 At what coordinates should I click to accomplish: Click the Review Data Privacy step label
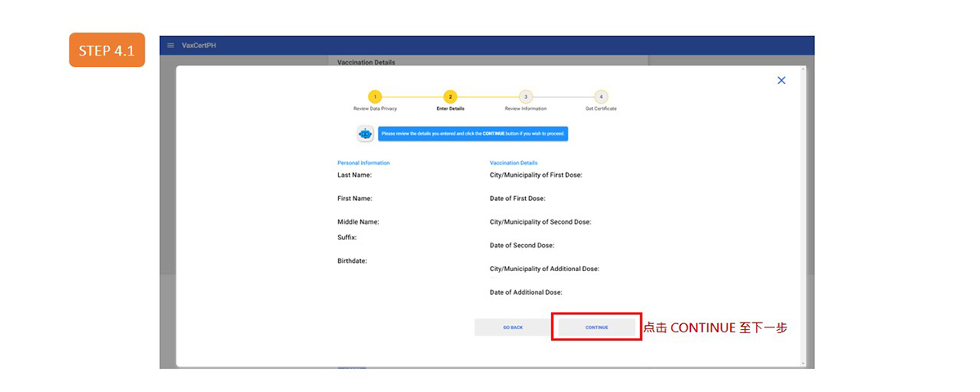(375, 109)
